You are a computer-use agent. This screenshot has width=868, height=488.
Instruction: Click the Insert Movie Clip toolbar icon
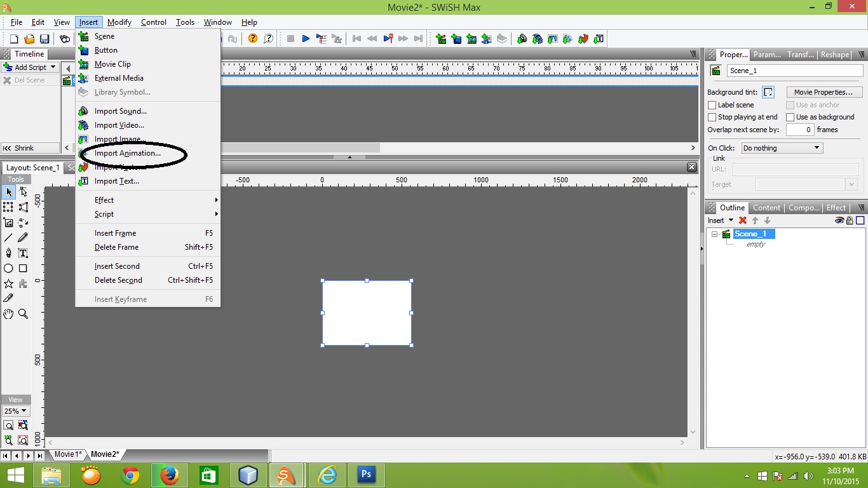coord(471,39)
